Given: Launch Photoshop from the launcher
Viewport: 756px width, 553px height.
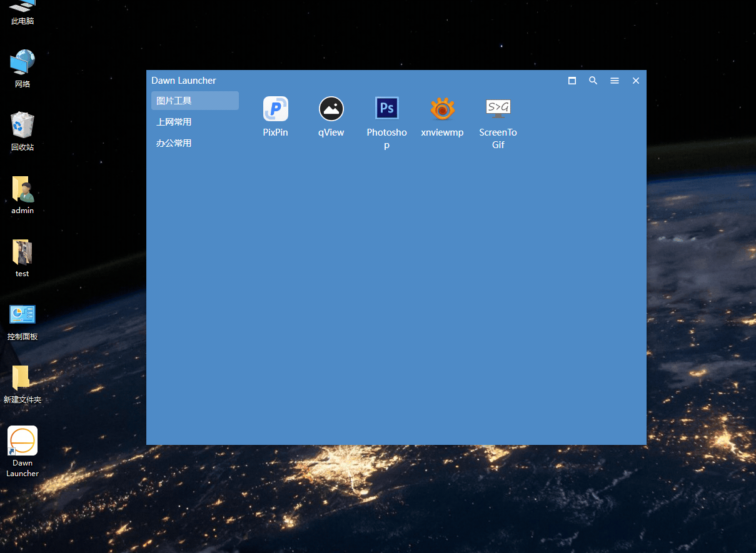Looking at the screenshot, I should (386, 109).
